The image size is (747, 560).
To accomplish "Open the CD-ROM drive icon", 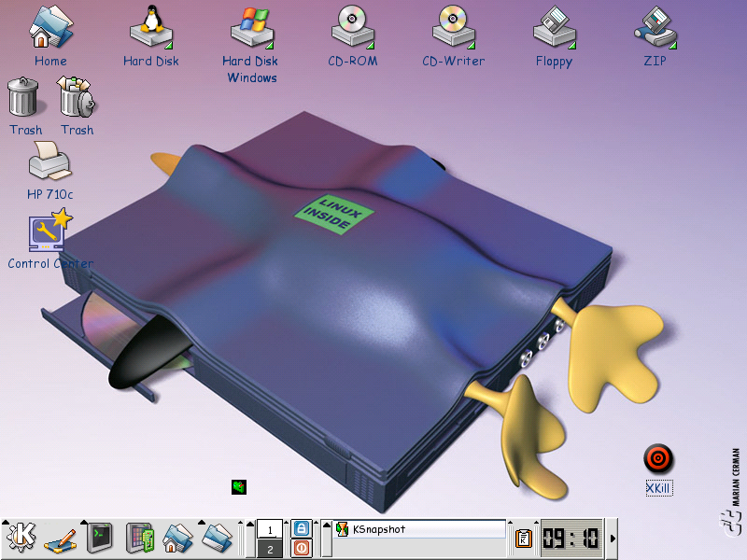I will point(353,28).
